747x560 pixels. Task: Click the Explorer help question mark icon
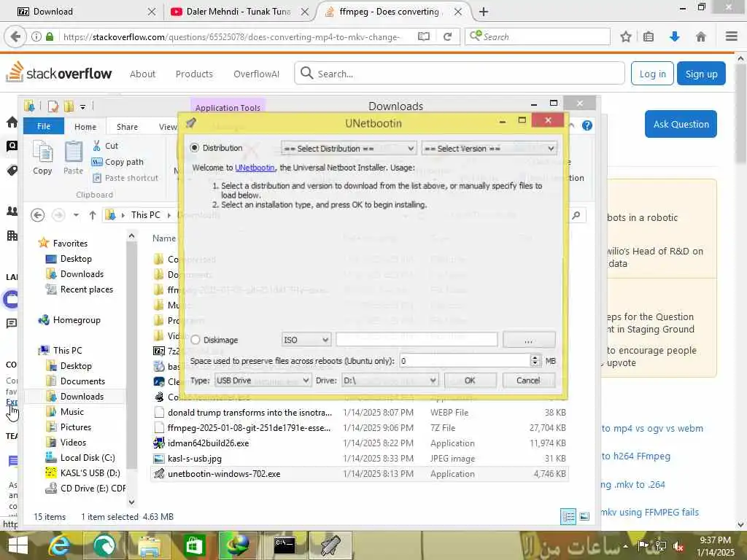point(587,125)
